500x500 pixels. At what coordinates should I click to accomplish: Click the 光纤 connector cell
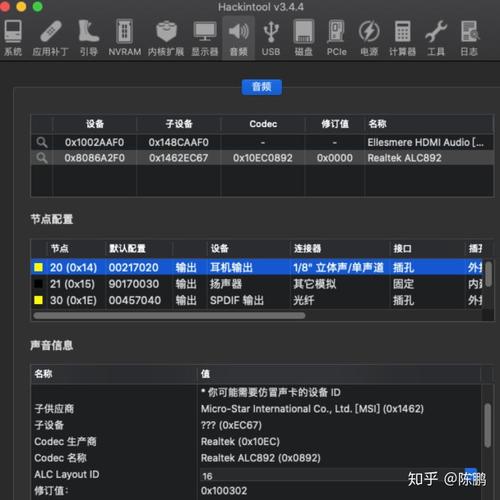(303, 300)
